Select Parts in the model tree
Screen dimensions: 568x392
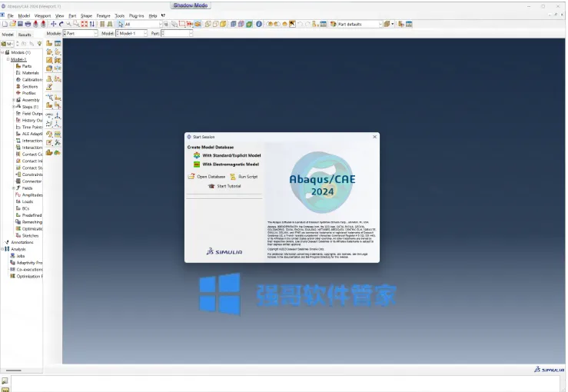click(x=27, y=66)
